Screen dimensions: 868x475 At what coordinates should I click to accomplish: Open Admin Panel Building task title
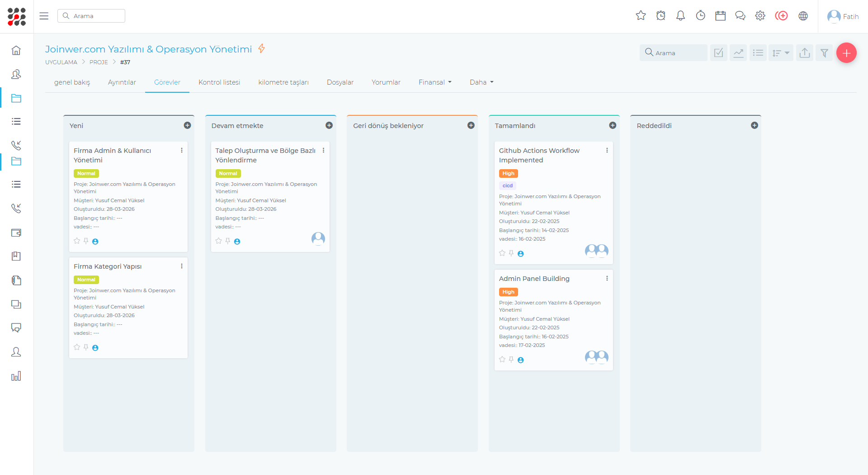tap(534, 279)
